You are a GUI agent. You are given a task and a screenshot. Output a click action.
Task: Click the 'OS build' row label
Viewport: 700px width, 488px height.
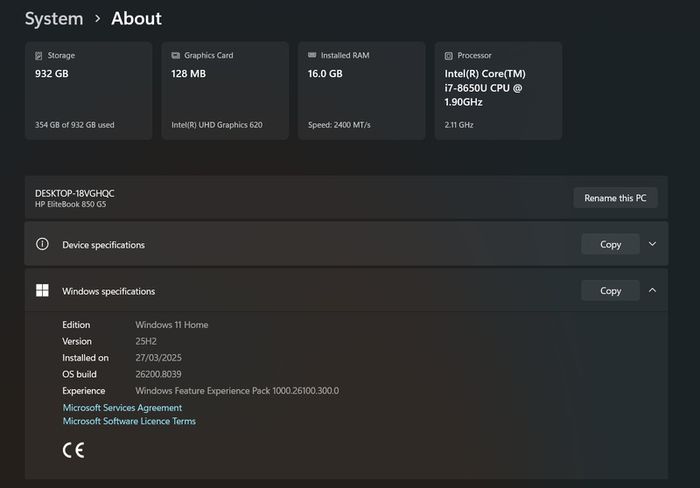pyautogui.click(x=79, y=374)
